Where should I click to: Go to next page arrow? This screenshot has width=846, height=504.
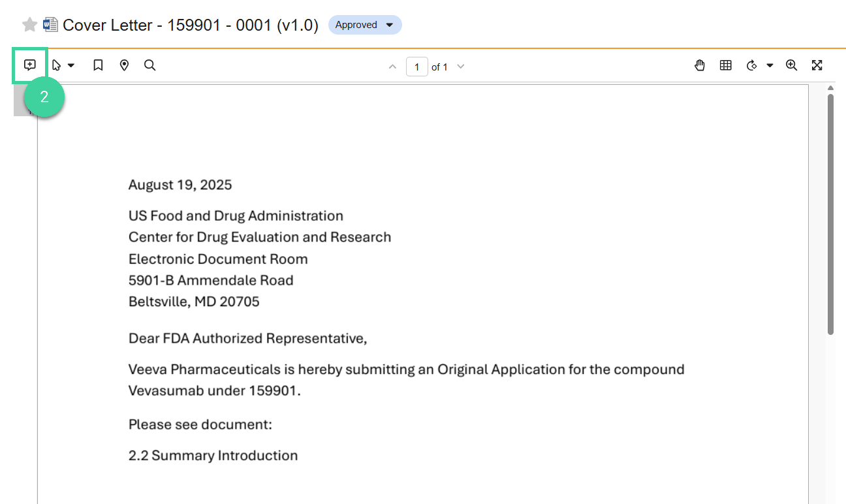click(x=461, y=67)
